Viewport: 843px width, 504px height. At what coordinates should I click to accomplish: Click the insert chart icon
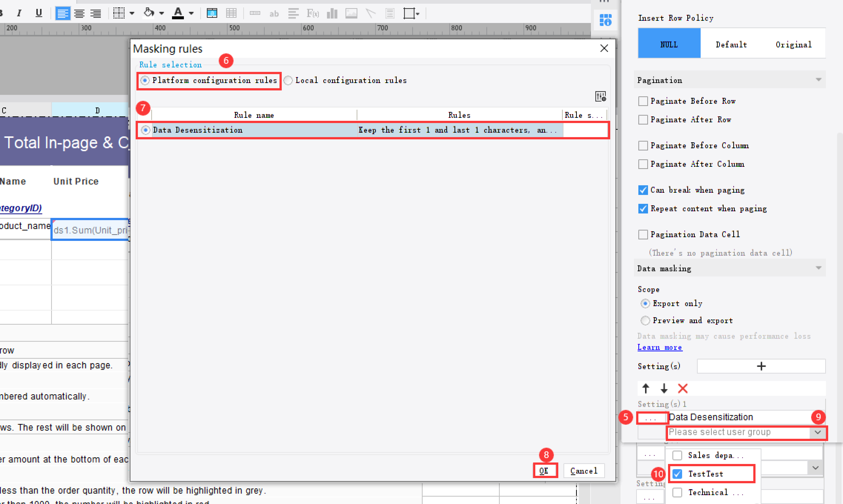click(x=332, y=13)
